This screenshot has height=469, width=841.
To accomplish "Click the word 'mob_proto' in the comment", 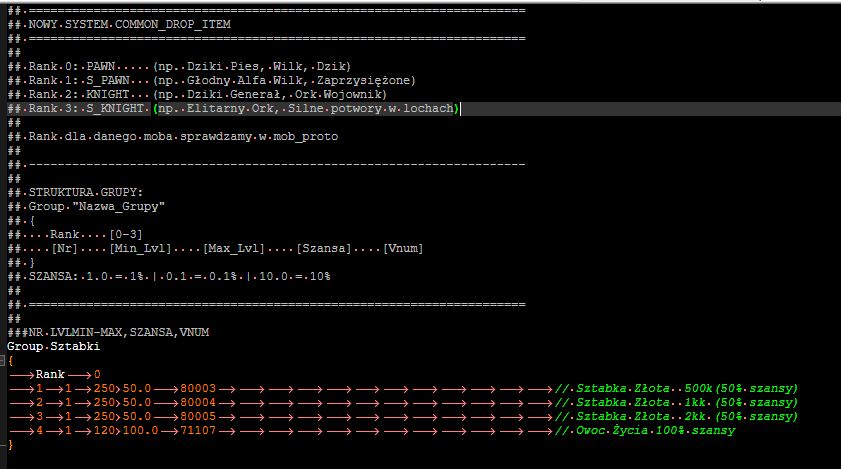I will point(306,136).
